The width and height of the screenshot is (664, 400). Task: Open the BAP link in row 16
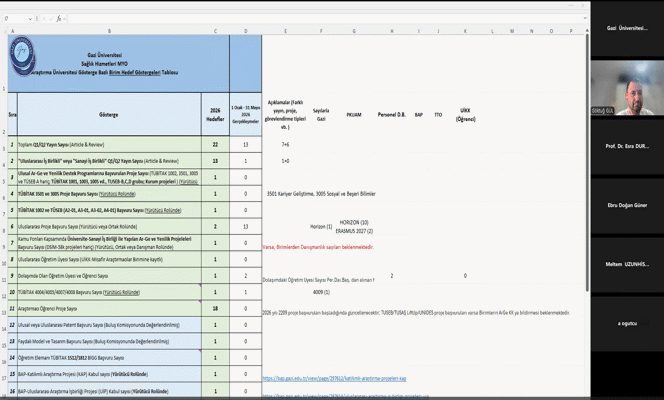346,396
